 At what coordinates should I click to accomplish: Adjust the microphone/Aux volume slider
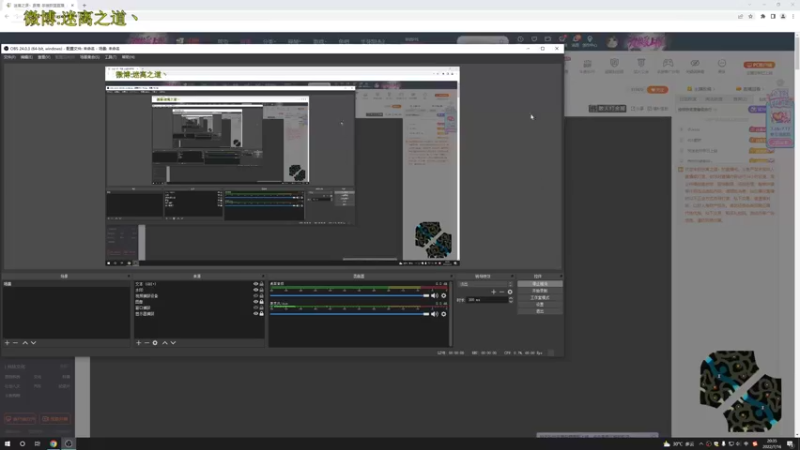coord(349,314)
